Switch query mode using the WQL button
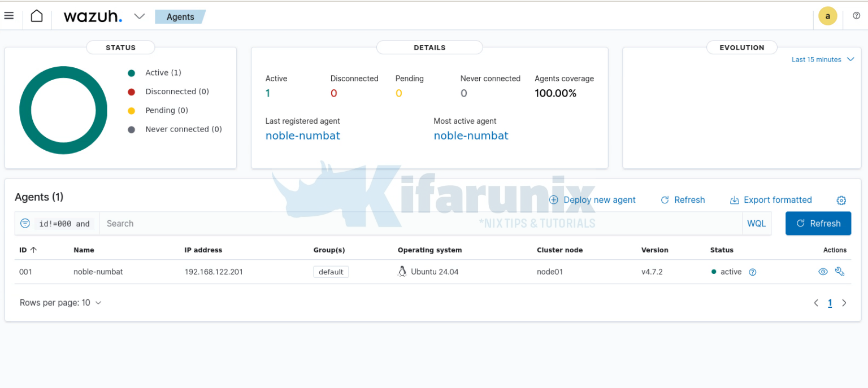The height and width of the screenshot is (388, 868). tap(756, 223)
